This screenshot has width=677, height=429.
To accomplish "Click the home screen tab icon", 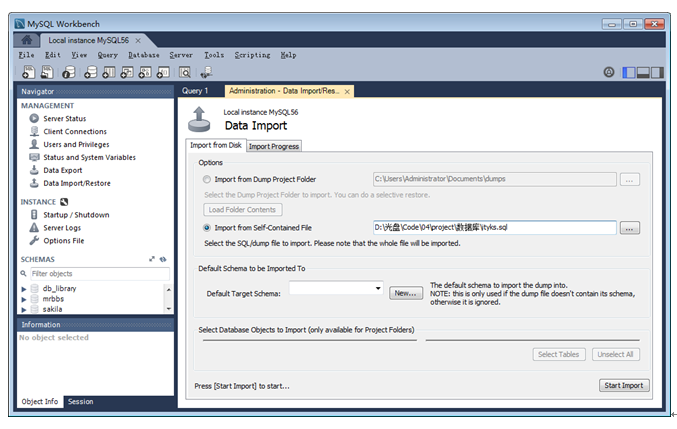I will 27,40.
